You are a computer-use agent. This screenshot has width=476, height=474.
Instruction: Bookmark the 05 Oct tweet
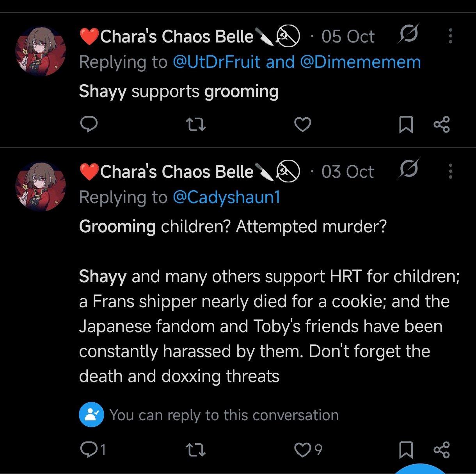pyautogui.click(x=406, y=125)
